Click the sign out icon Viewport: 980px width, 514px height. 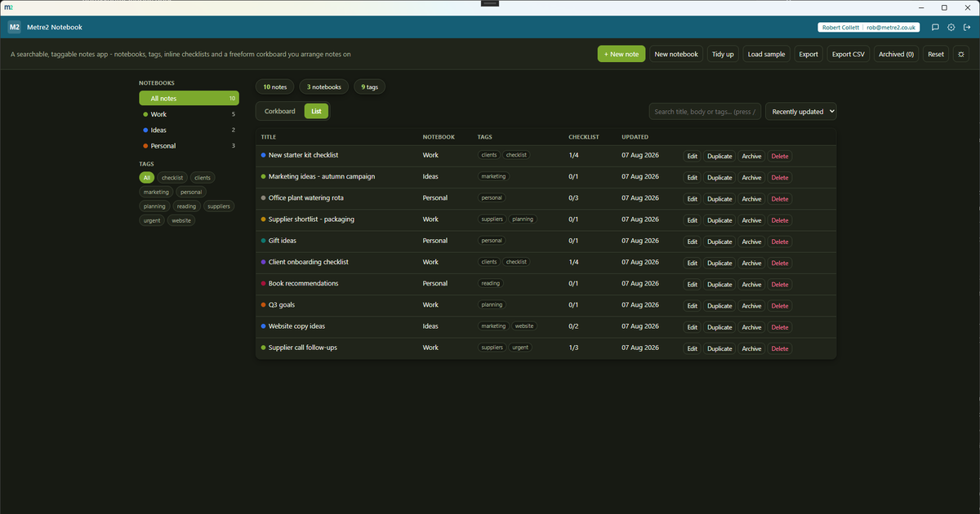(966, 27)
